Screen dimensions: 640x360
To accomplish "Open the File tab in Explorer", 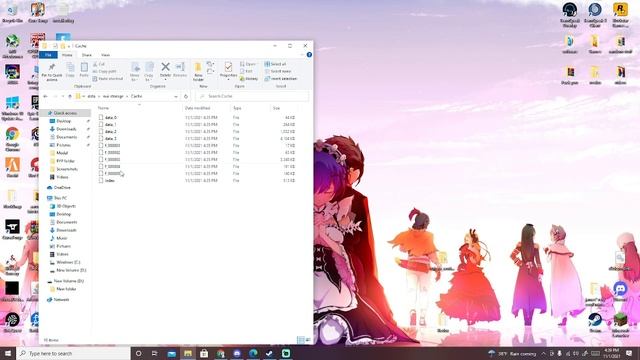I will pyautogui.click(x=48, y=55).
